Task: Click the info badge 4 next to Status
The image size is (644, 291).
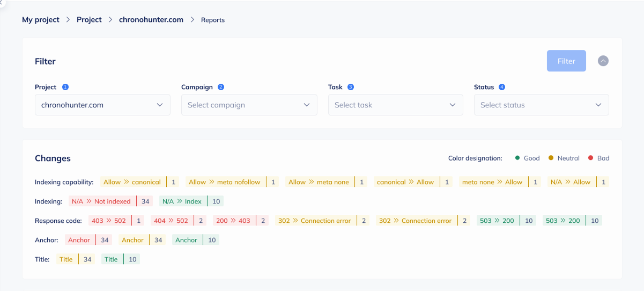Action: click(502, 87)
